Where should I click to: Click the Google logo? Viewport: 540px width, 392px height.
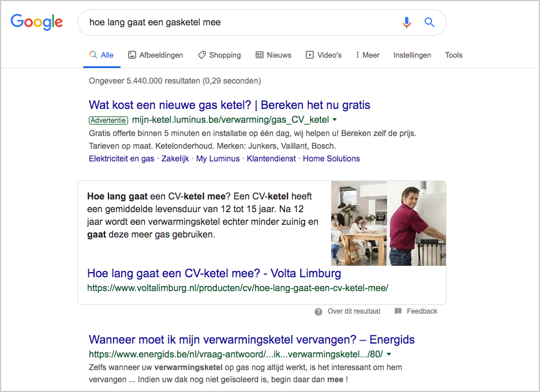click(36, 22)
